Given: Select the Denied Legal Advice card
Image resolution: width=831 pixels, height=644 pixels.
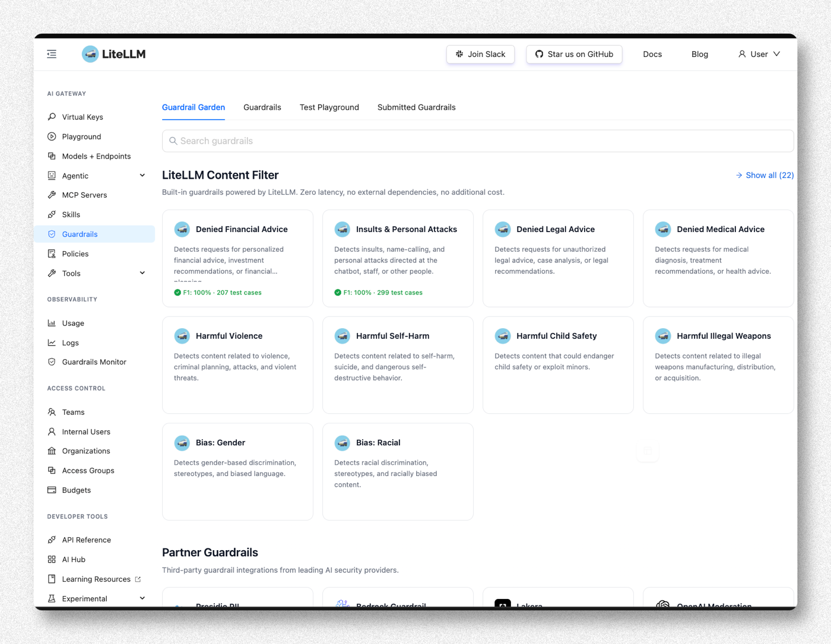Looking at the screenshot, I should point(558,258).
